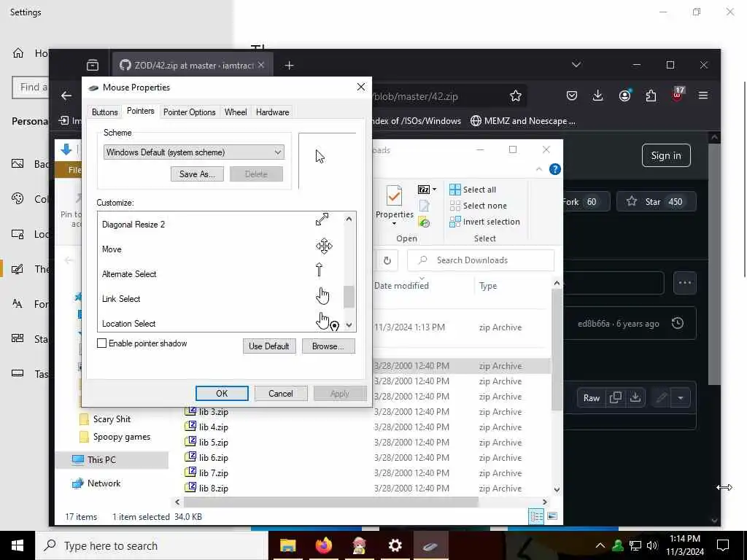747x560 pixels.
Task: Click the Save As... scheme button
Action: [x=197, y=174]
